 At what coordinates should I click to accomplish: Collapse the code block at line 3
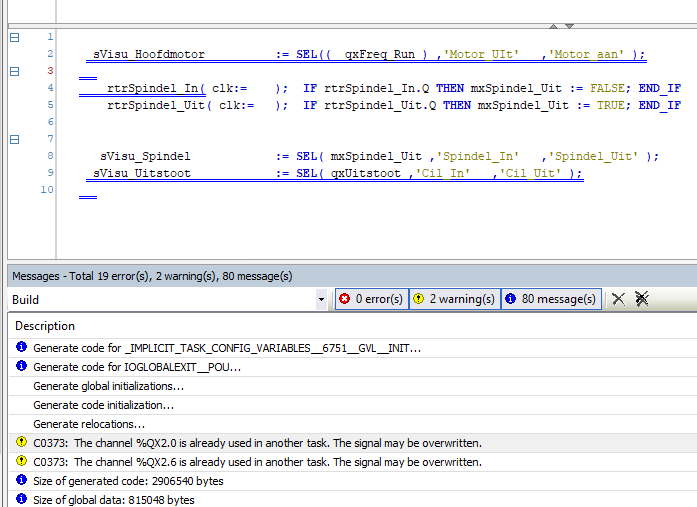click(14, 71)
